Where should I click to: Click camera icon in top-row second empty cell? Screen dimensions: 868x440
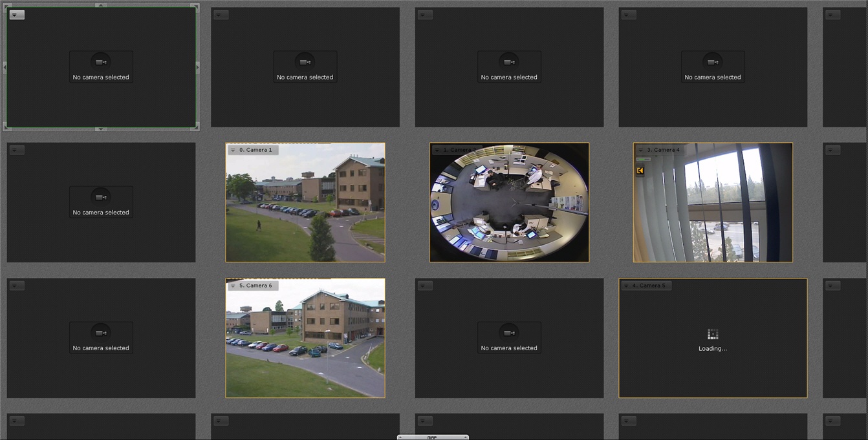(305, 62)
